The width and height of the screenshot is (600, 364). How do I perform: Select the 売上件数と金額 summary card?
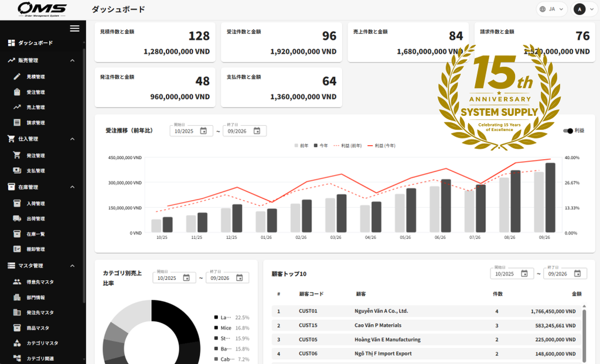coord(408,42)
